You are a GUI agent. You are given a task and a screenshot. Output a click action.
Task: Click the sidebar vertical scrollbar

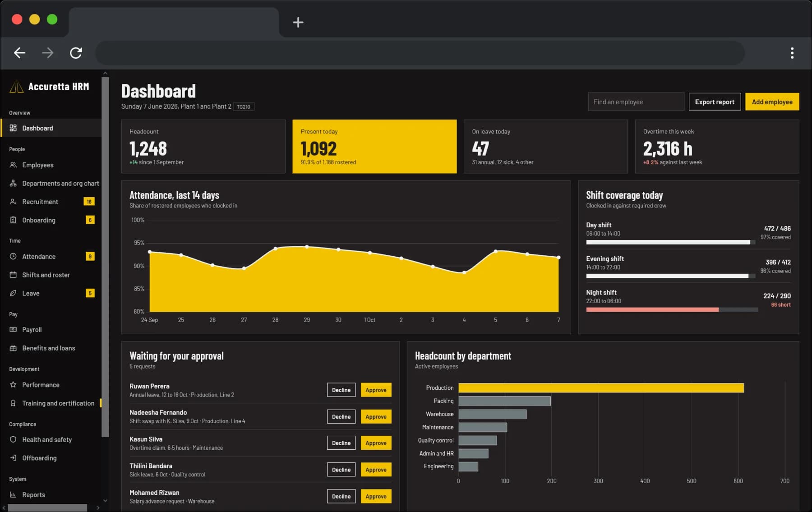pyautogui.click(x=105, y=257)
